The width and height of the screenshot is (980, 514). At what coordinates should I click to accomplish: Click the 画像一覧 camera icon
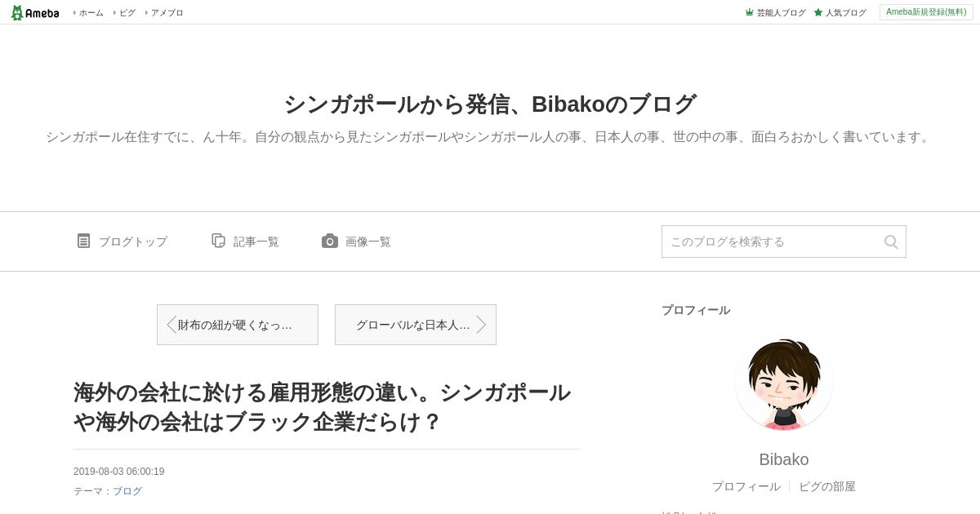point(330,241)
